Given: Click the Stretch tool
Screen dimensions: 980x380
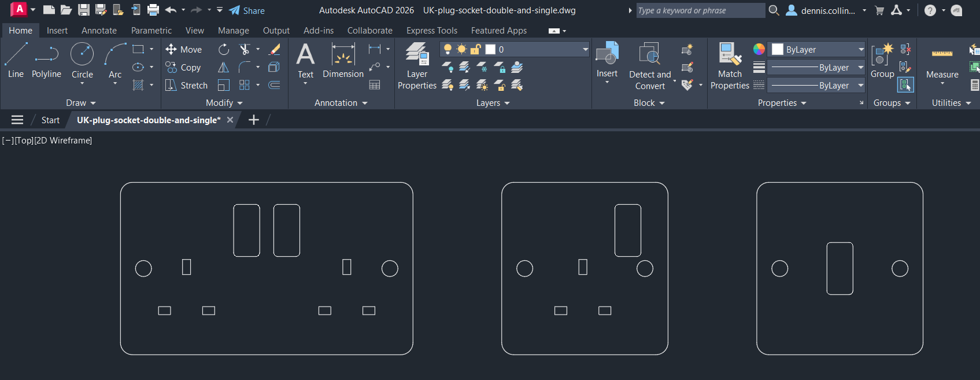Looking at the screenshot, I should coord(186,85).
